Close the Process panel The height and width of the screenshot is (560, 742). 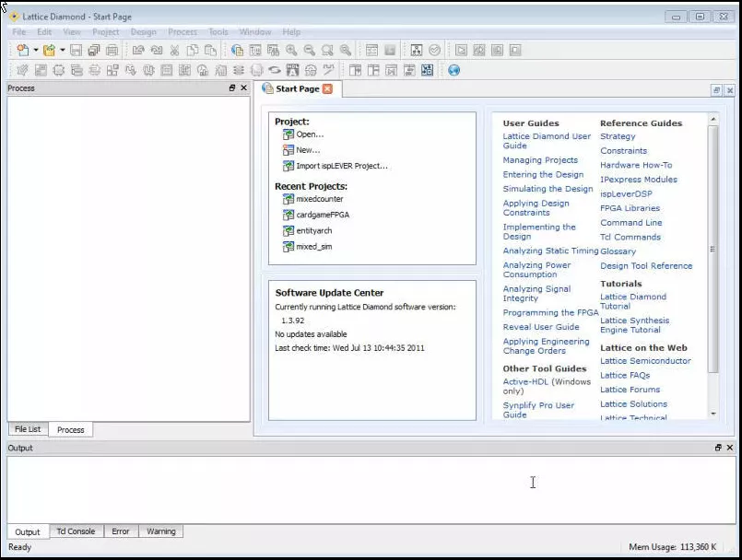click(243, 88)
